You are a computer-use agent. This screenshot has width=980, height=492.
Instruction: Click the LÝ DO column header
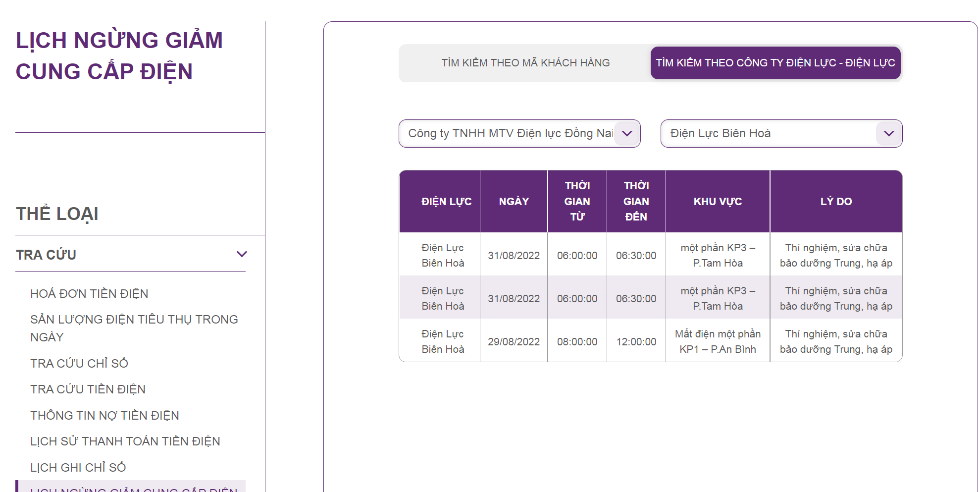[x=835, y=201]
